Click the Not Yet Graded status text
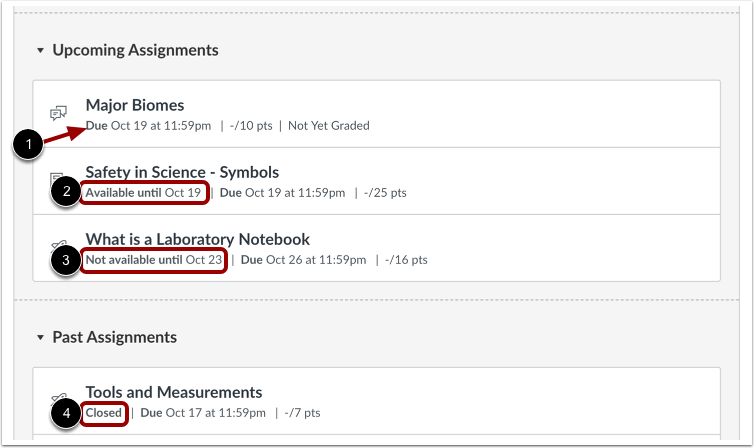The image size is (754, 448). [x=329, y=125]
